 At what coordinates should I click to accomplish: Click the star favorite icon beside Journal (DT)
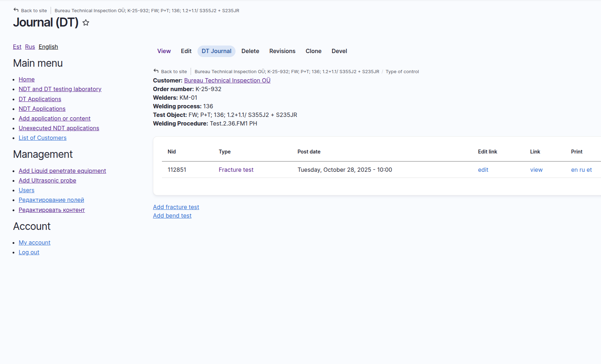click(x=86, y=23)
